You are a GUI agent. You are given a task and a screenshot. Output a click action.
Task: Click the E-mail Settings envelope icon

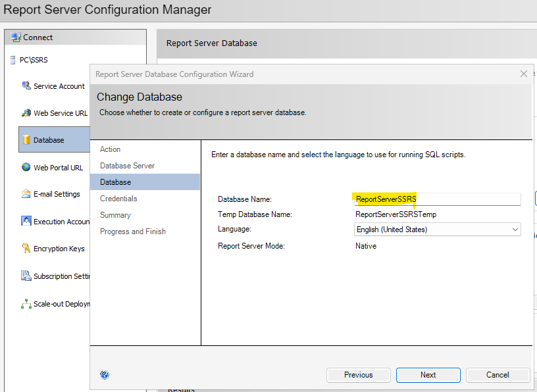[26, 194]
